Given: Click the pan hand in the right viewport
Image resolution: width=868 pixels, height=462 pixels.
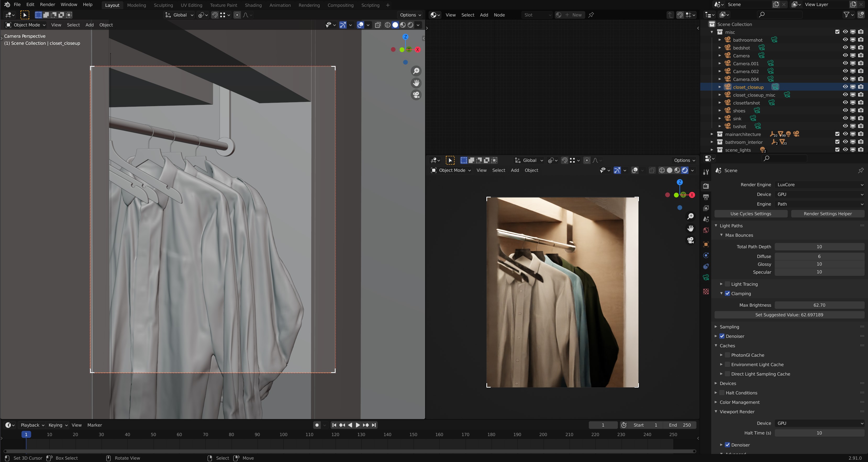Looking at the screenshot, I should [x=691, y=228].
